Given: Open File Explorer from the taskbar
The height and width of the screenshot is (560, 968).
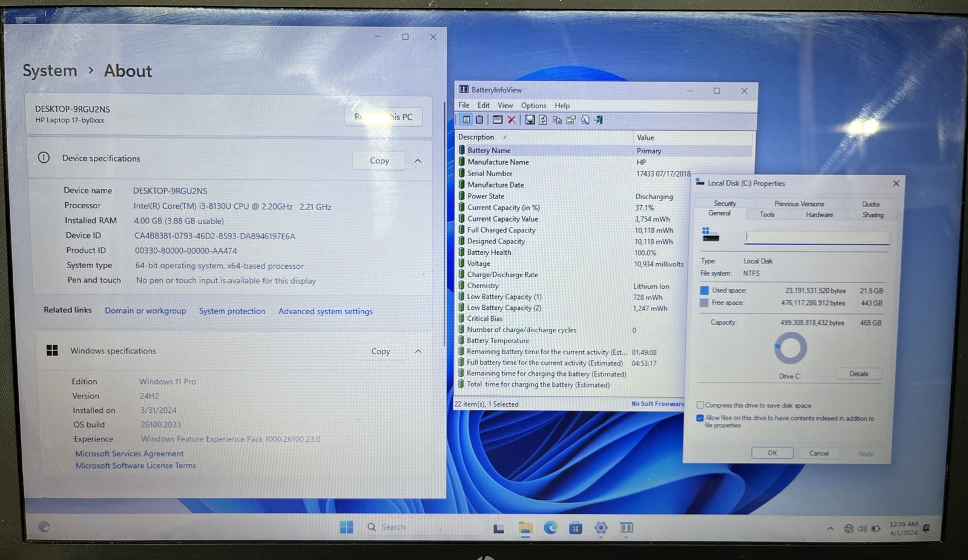Looking at the screenshot, I should coord(525,528).
